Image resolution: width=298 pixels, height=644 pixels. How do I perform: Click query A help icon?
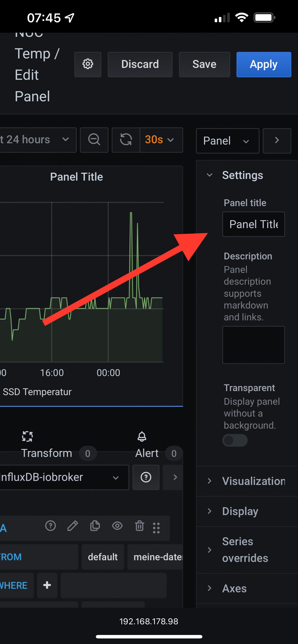pos(50,526)
